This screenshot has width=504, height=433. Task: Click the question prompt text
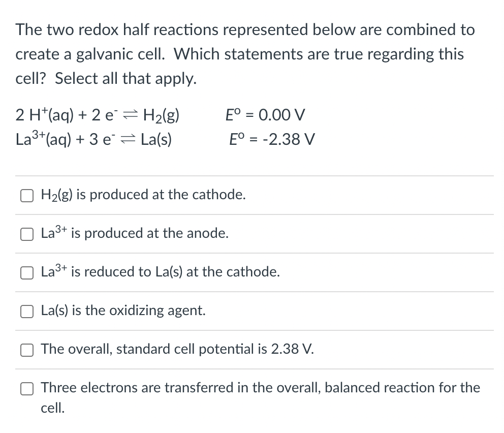click(244, 54)
